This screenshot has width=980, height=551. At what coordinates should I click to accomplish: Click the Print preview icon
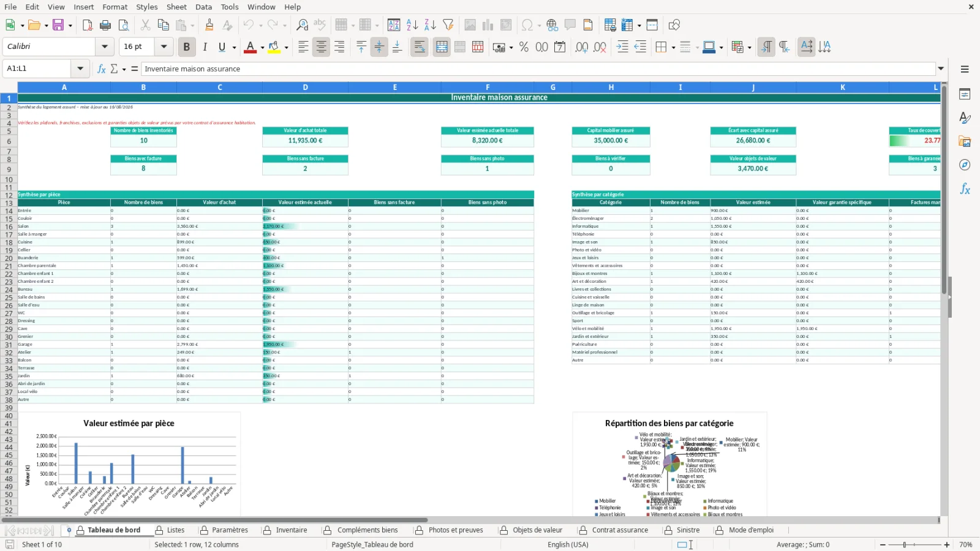tap(123, 25)
